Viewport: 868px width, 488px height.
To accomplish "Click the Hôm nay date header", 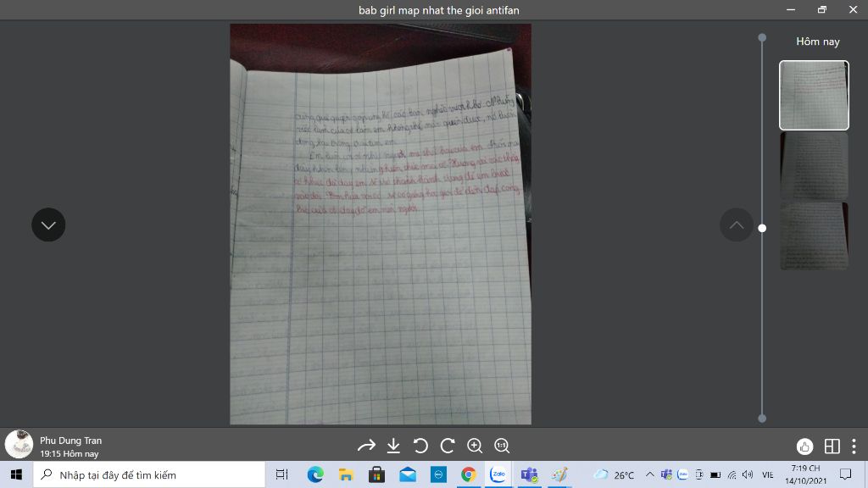I will [x=818, y=42].
